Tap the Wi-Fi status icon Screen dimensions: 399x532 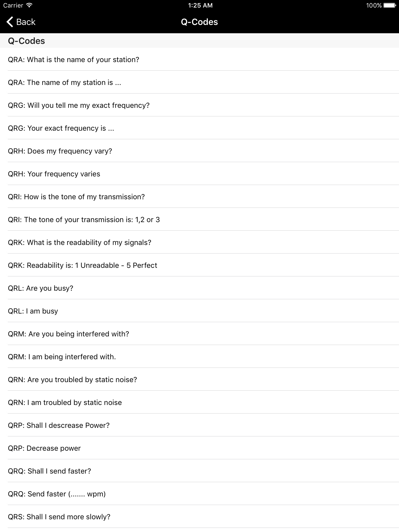tap(30, 5)
